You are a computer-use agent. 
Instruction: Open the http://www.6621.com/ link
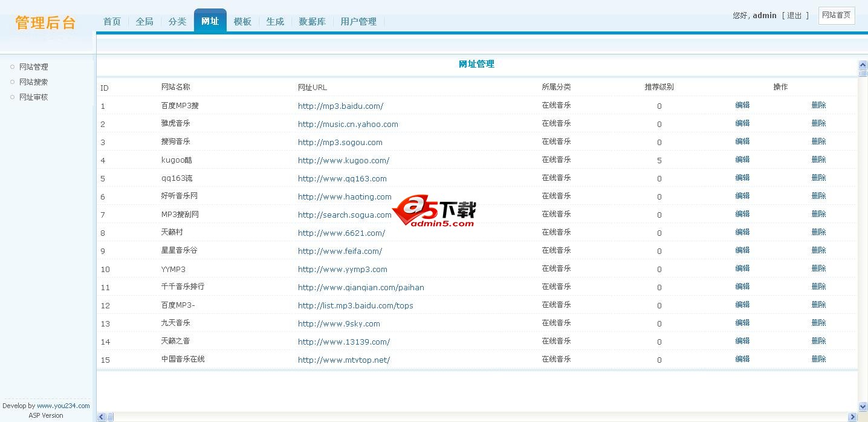pos(342,233)
